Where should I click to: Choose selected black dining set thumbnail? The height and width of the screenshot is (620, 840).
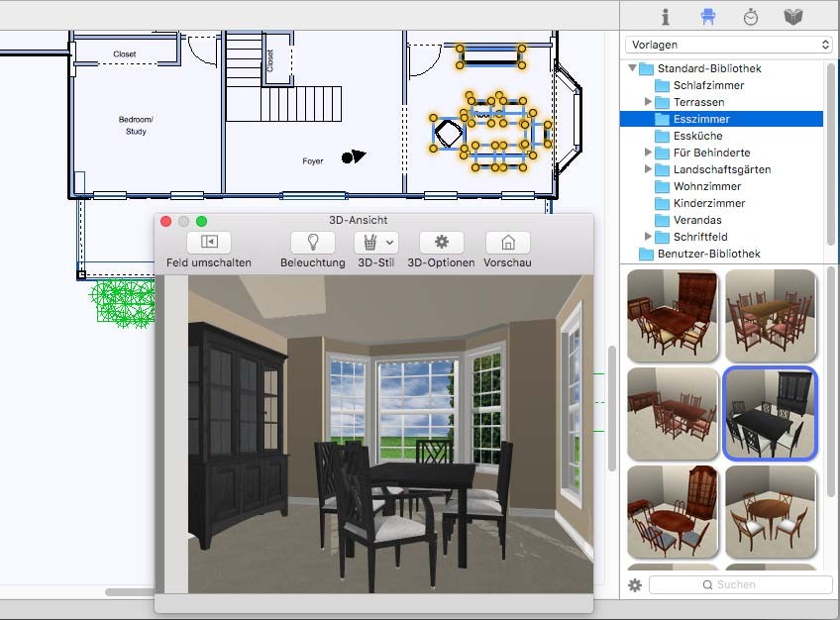[x=771, y=413]
